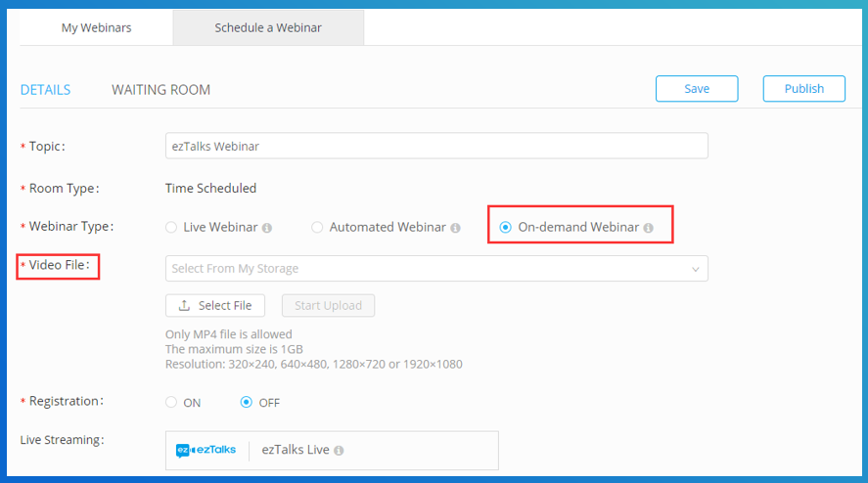The height and width of the screenshot is (483, 868).
Task: Click the video file dropdown chevron
Action: click(696, 269)
